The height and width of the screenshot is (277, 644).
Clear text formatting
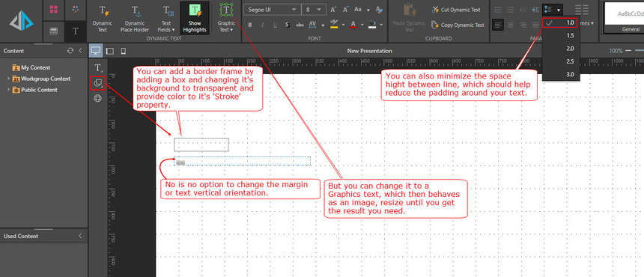click(x=380, y=10)
